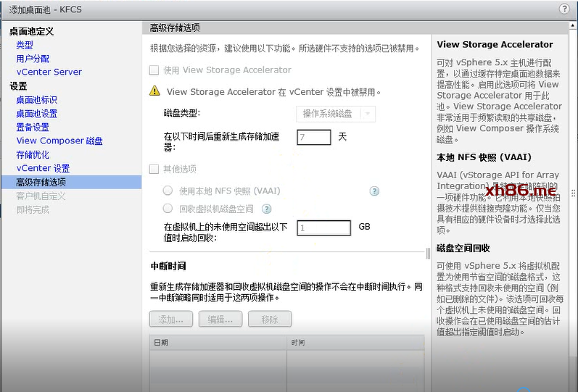Click help icon beside 回收虚拟机磁盘空间
Viewport: 578px width, 392px height.
pos(266,209)
